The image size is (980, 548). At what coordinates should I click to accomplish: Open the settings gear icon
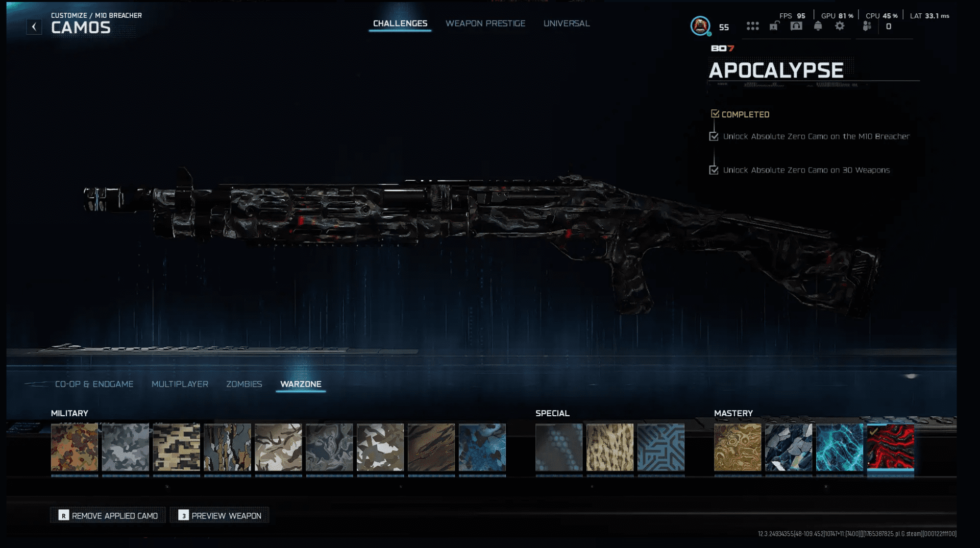coord(840,26)
